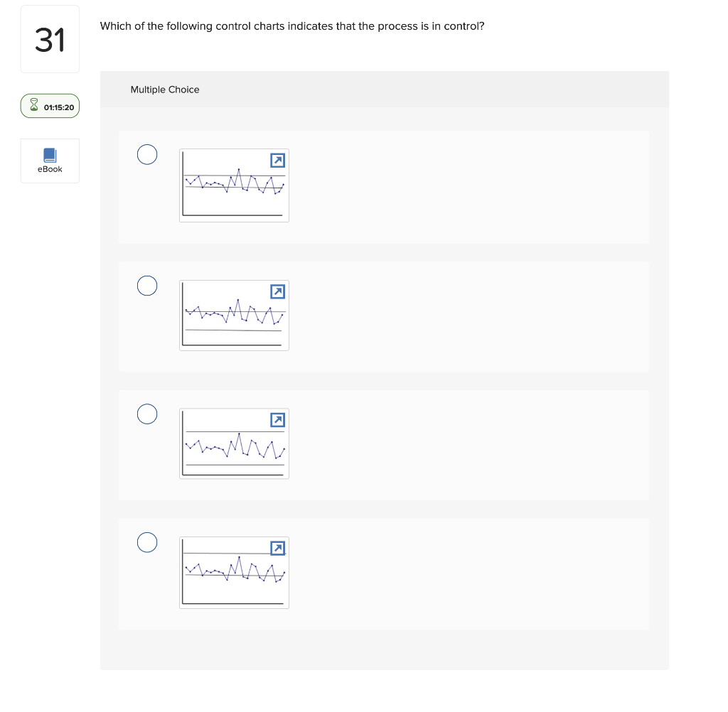Click the pop-out arrow icon on the third chart
This screenshot has height=712, width=728.
pos(277,420)
